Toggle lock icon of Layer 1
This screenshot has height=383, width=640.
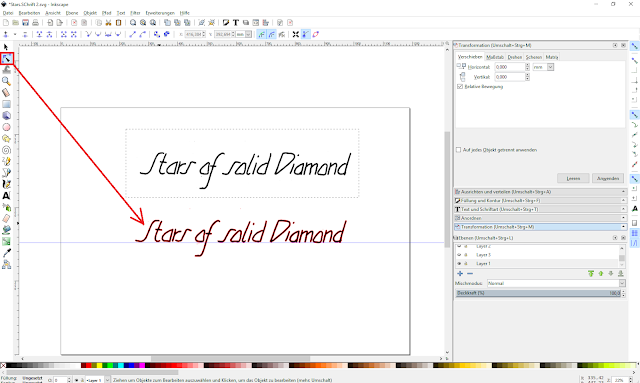[x=466, y=264]
